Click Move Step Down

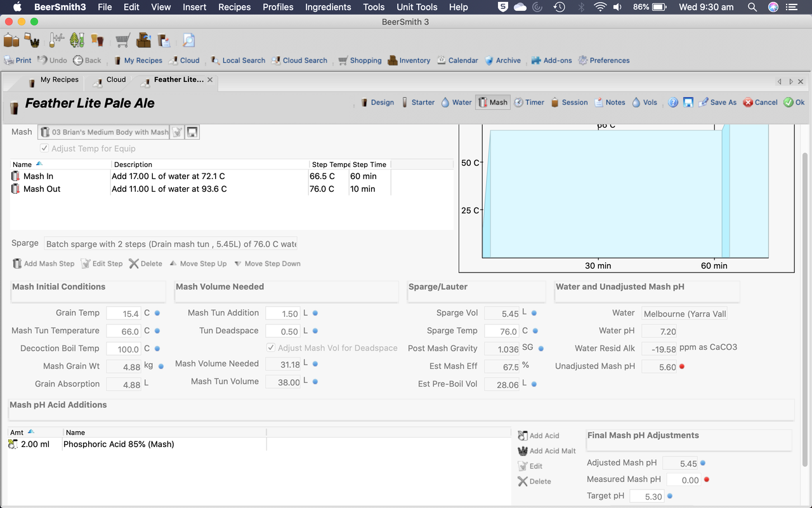point(267,264)
